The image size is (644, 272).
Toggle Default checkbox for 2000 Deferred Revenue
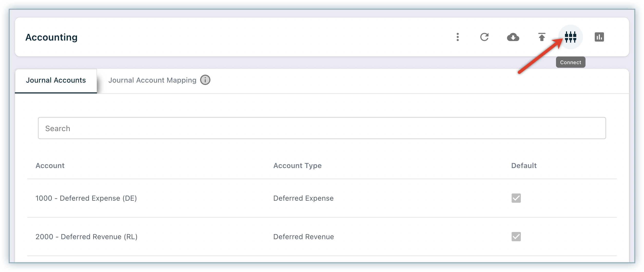[516, 237]
